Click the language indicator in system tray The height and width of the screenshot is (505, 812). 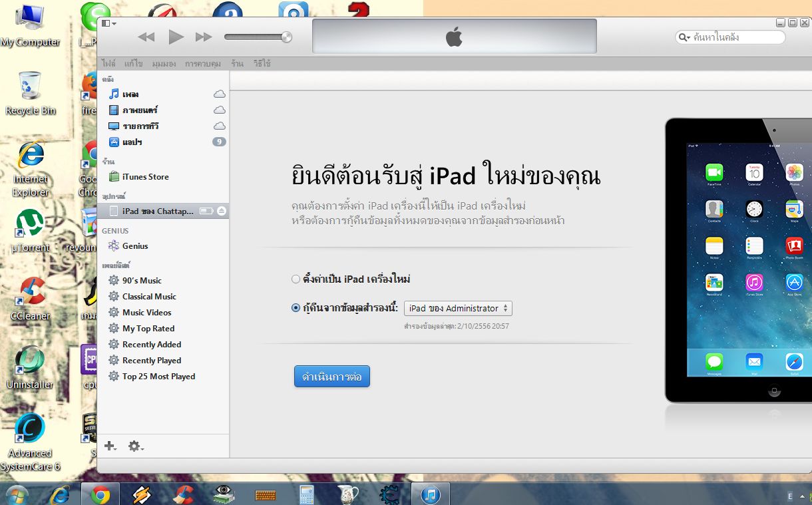tap(790, 496)
